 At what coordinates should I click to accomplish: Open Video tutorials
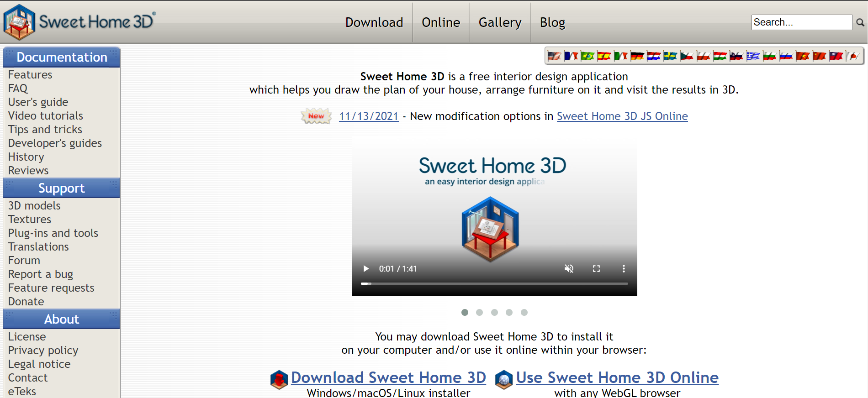(46, 115)
